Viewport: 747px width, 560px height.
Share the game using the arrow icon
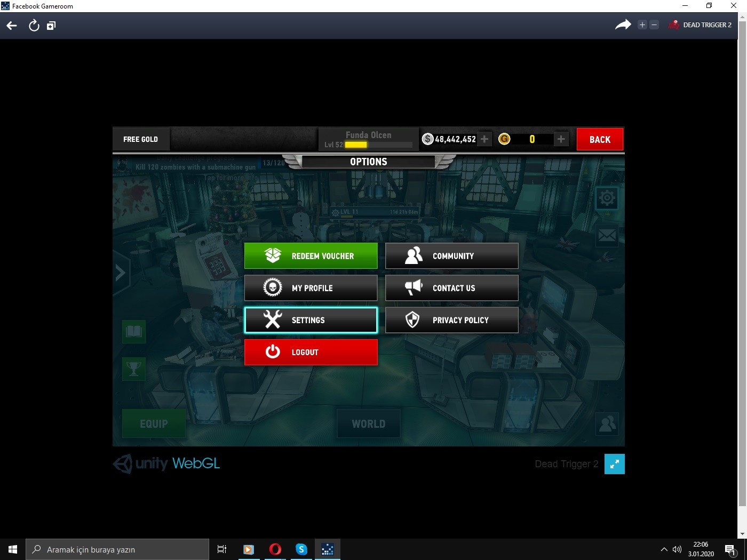point(623,25)
